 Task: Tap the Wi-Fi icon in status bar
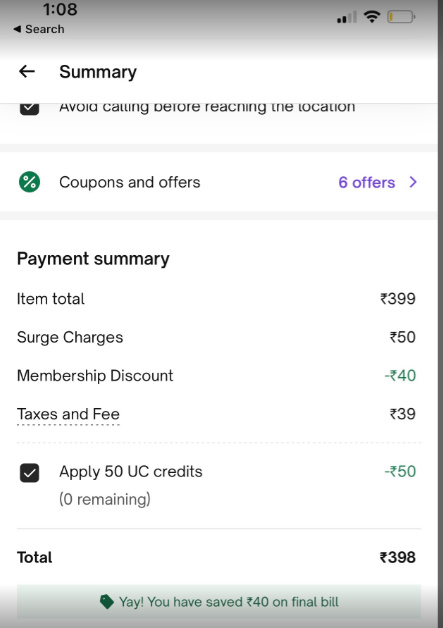tap(372, 17)
